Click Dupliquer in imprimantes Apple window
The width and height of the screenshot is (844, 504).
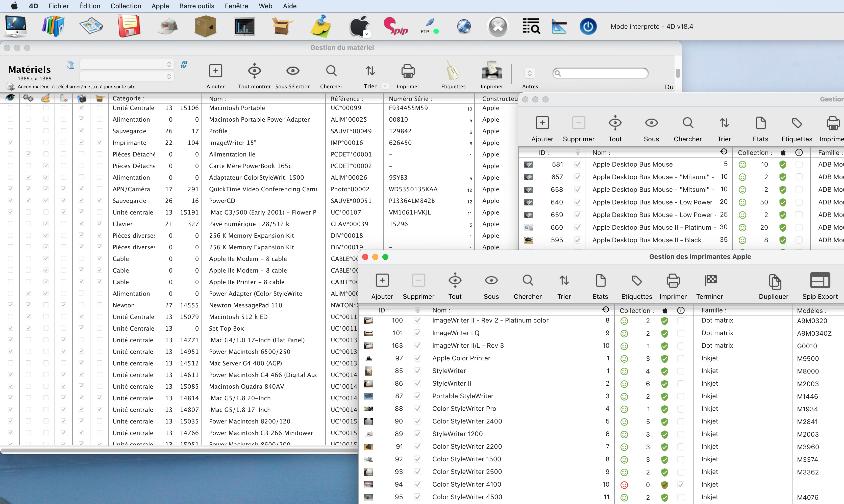(x=774, y=287)
